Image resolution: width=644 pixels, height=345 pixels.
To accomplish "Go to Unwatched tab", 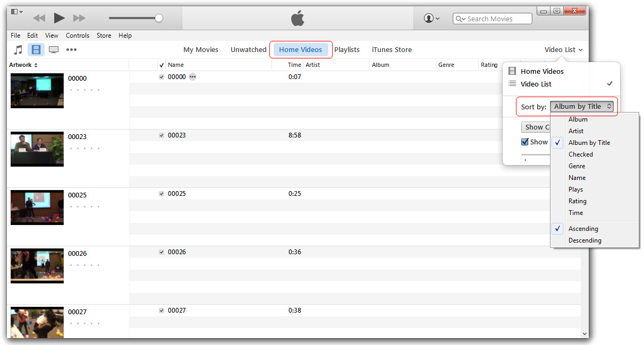I will tap(248, 49).
